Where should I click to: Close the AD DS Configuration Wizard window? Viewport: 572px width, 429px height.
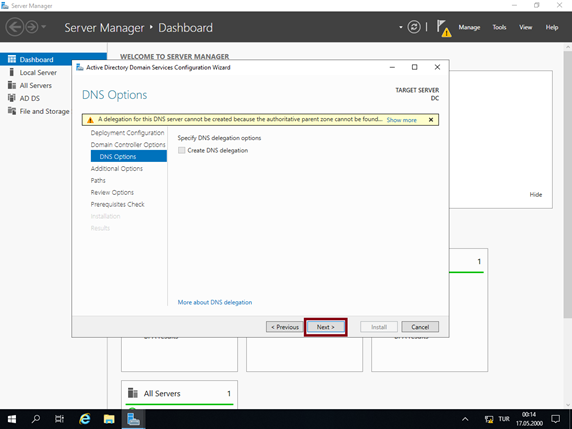click(437, 67)
